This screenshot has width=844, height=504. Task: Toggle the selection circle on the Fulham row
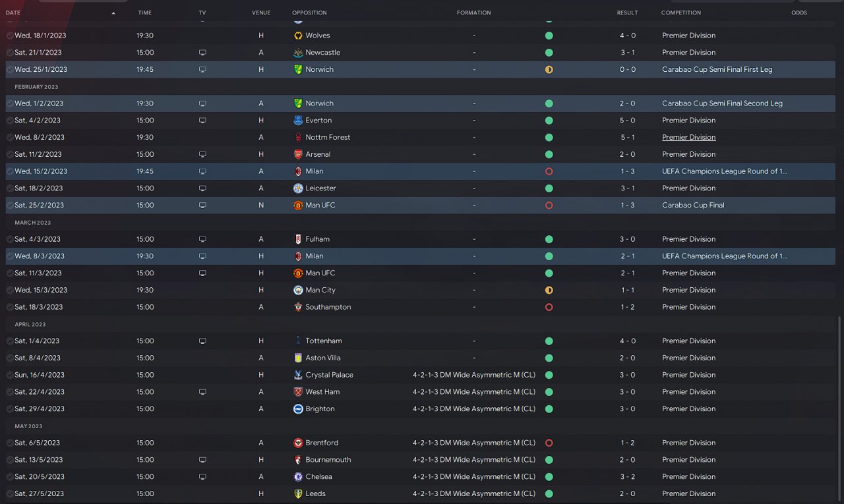[x=9, y=239]
